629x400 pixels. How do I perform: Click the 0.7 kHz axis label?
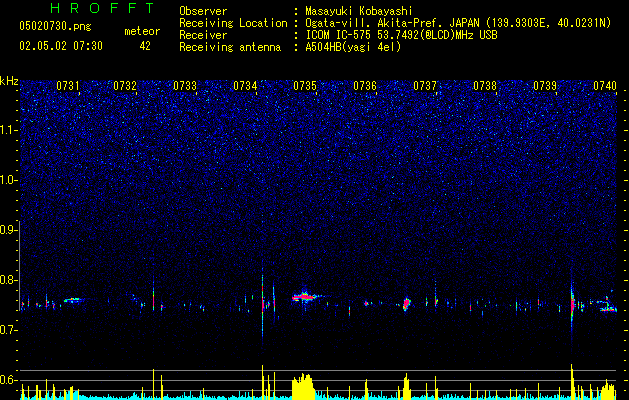point(9,330)
